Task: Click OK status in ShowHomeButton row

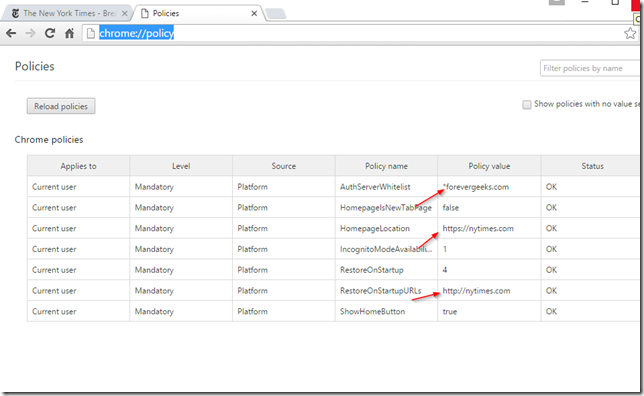Action: coord(551,311)
